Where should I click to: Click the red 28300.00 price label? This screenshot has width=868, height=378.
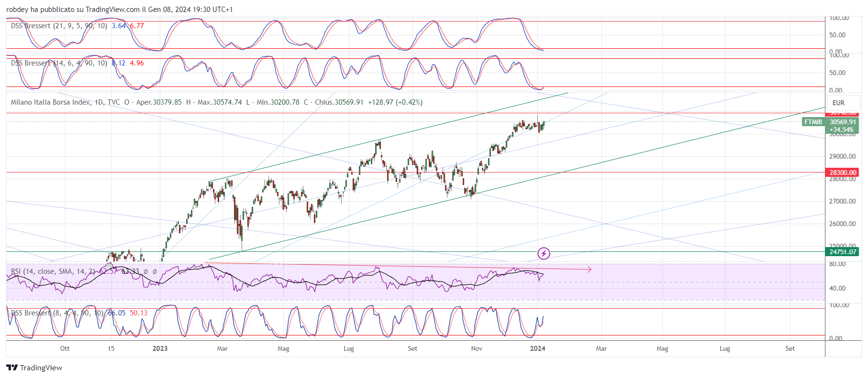(842, 173)
